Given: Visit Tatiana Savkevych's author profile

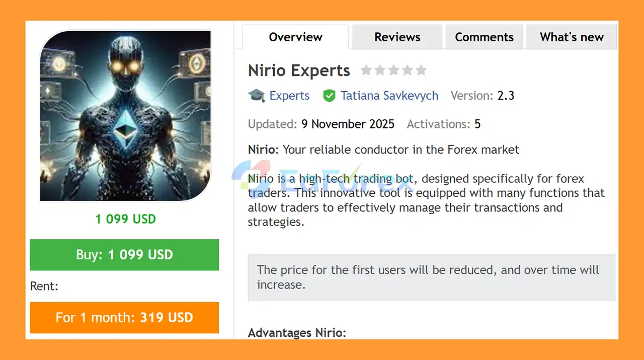Looking at the screenshot, I should tap(389, 96).
